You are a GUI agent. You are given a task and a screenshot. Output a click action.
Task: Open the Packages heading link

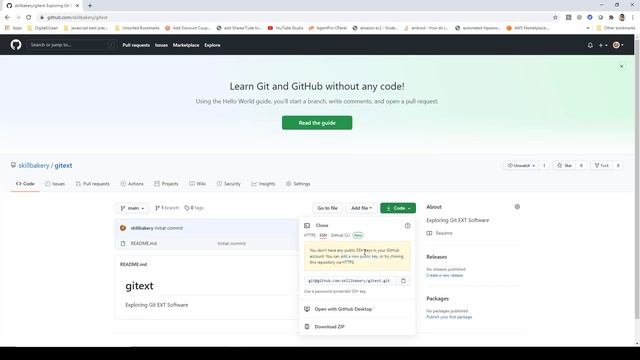[438, 298]
